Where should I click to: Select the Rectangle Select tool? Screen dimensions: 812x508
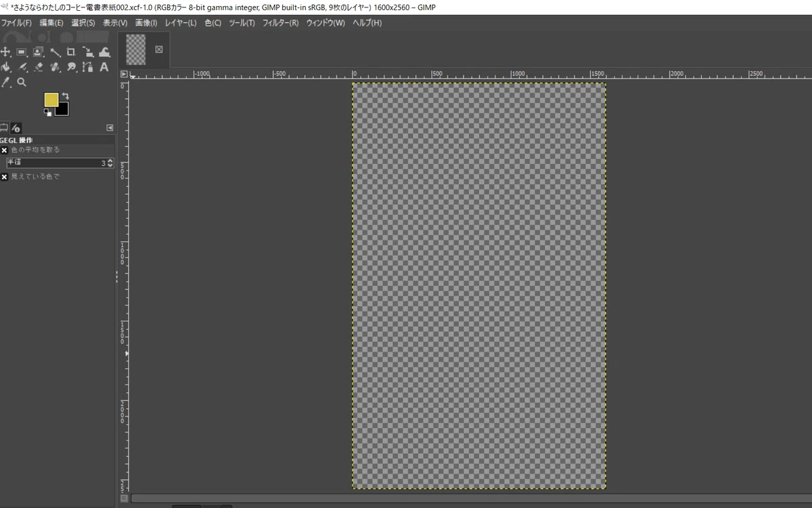point(22,51)
